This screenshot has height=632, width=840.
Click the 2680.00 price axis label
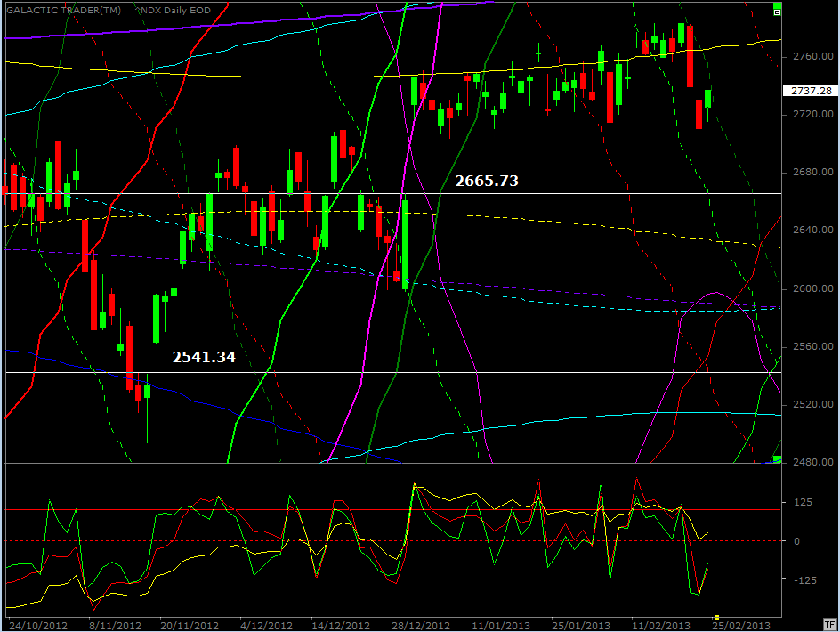click(812, 172)
